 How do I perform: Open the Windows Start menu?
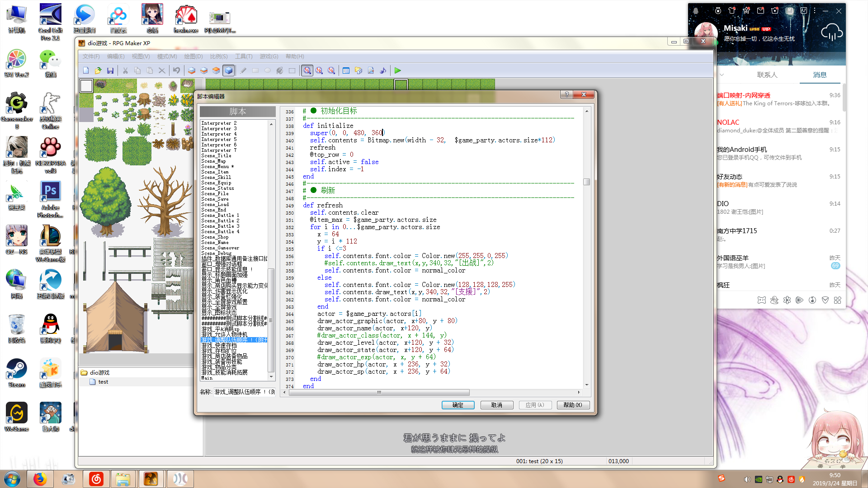tap(12, 479)
